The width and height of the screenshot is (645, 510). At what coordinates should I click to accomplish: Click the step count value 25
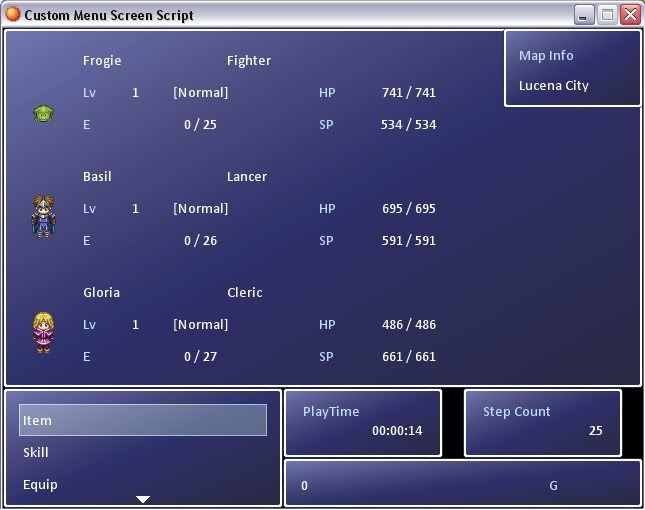596,431
